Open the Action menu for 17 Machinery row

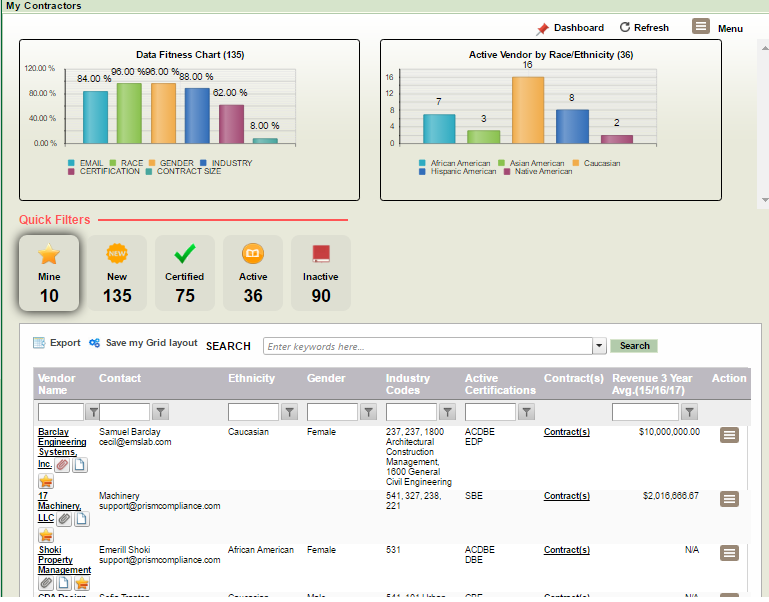tap(729, 499)
